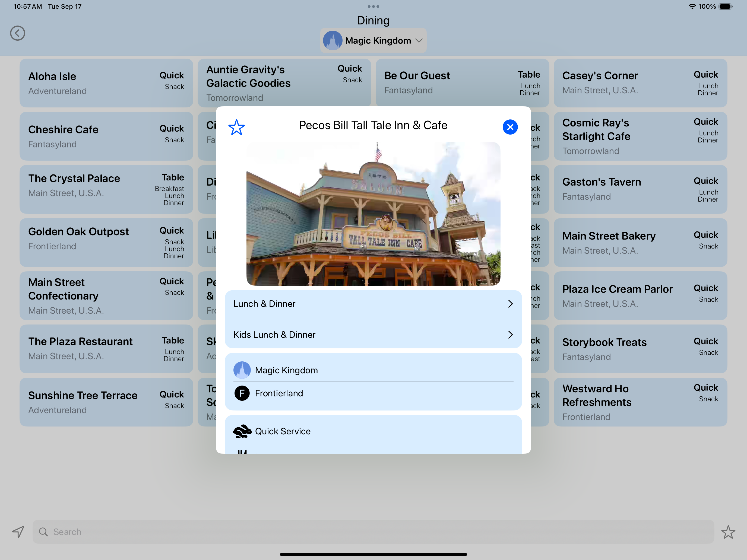Select the Golden Oak Outpost card
747x560 pixels.
(106, 242)
